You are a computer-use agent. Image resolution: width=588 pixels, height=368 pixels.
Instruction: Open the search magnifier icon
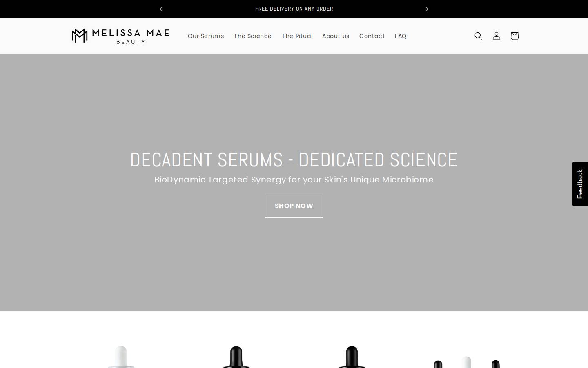(x=479, y=36)
